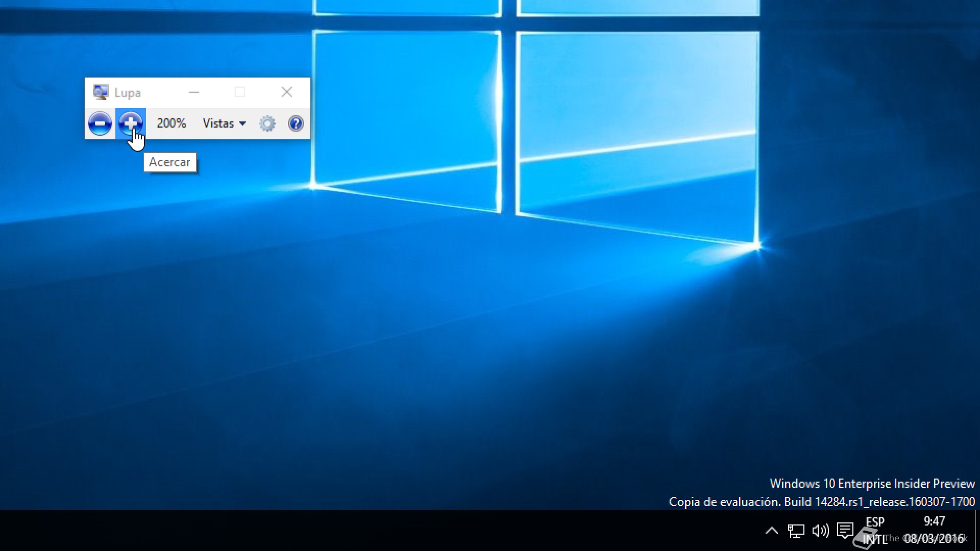Screen dimensions: 980x551
Task: Close the Lupa window
Action: (287, 92)
